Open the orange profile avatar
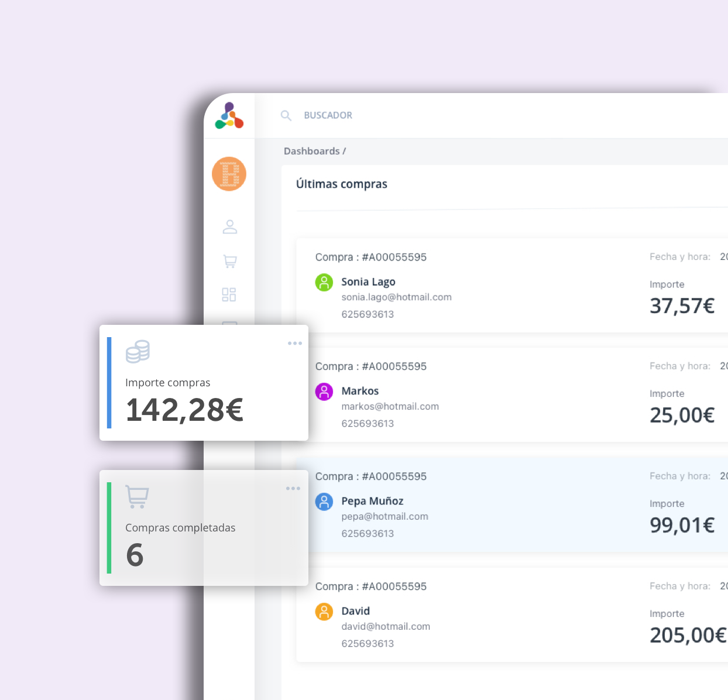The height and width of the screenshot is (700, 728). click(x=229, y=174)
